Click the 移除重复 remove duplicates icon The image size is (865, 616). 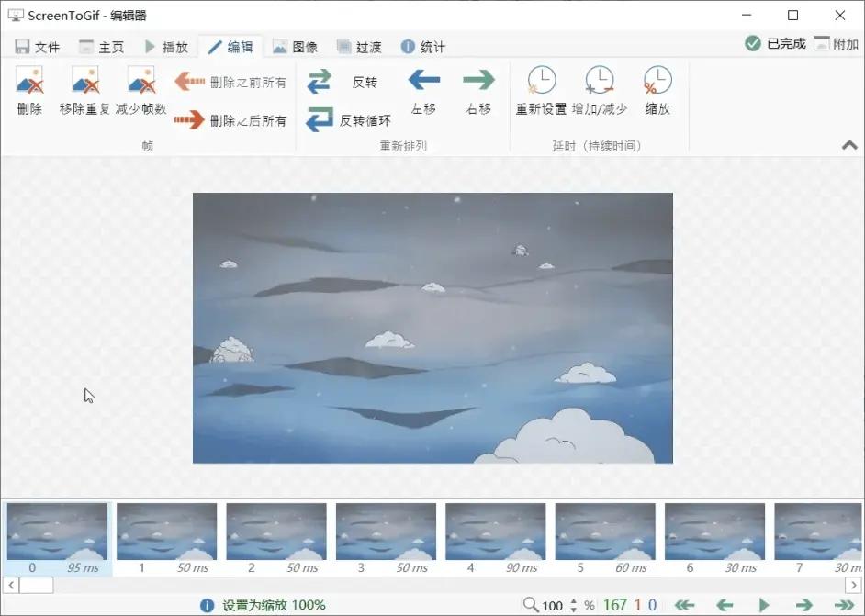tap(85, 81)
